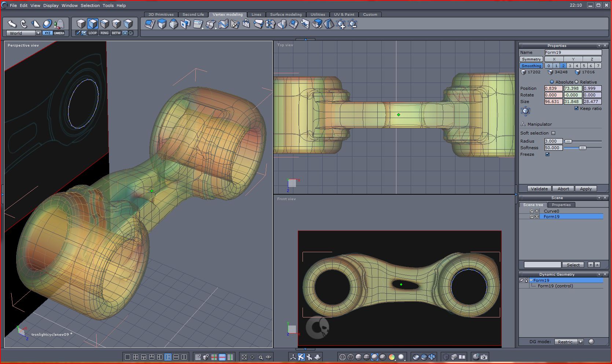
Task: Switch to the Surface modeling tab
Action: pos(286,15)
